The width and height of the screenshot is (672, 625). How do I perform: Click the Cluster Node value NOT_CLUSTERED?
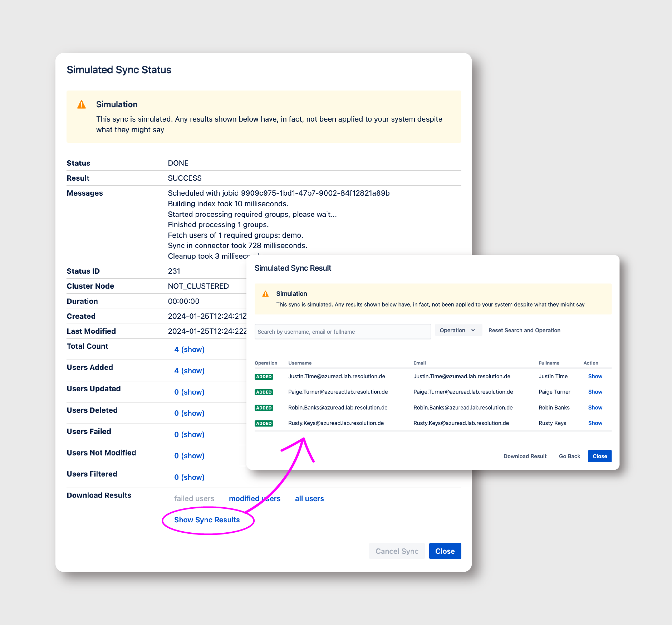(198, 286)
